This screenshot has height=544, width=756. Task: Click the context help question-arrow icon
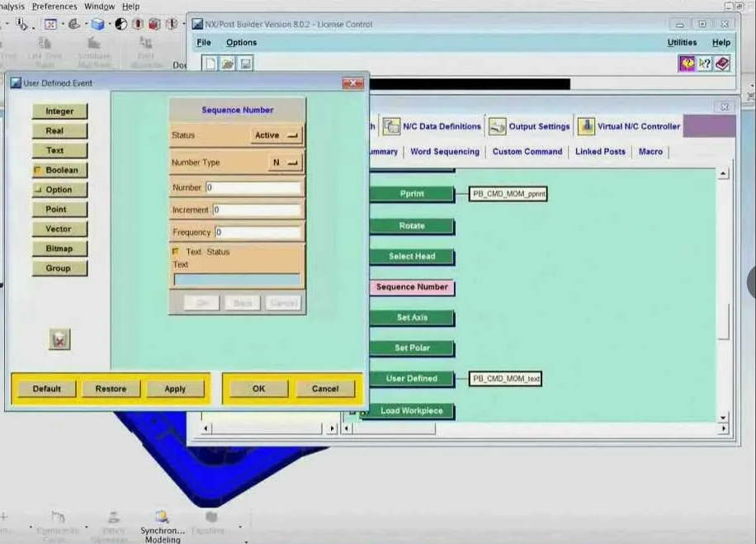click(x=704, y=64)
